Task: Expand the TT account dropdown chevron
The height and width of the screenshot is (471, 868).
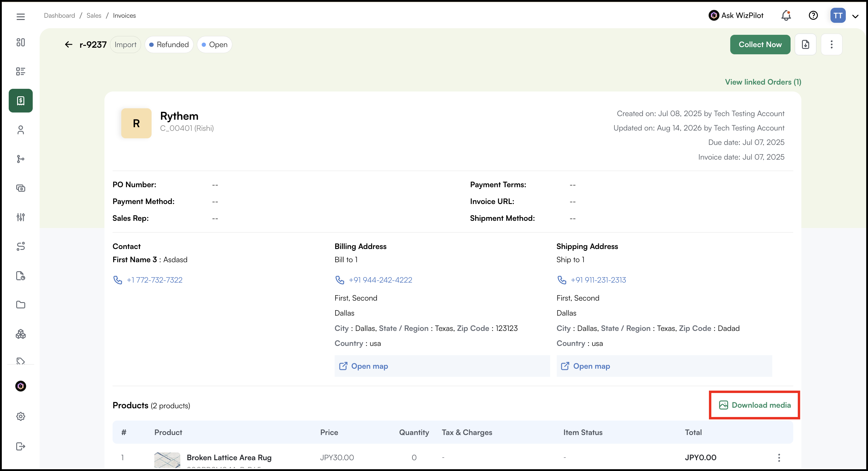Action: pyautogui.click(x=855, y=16)
